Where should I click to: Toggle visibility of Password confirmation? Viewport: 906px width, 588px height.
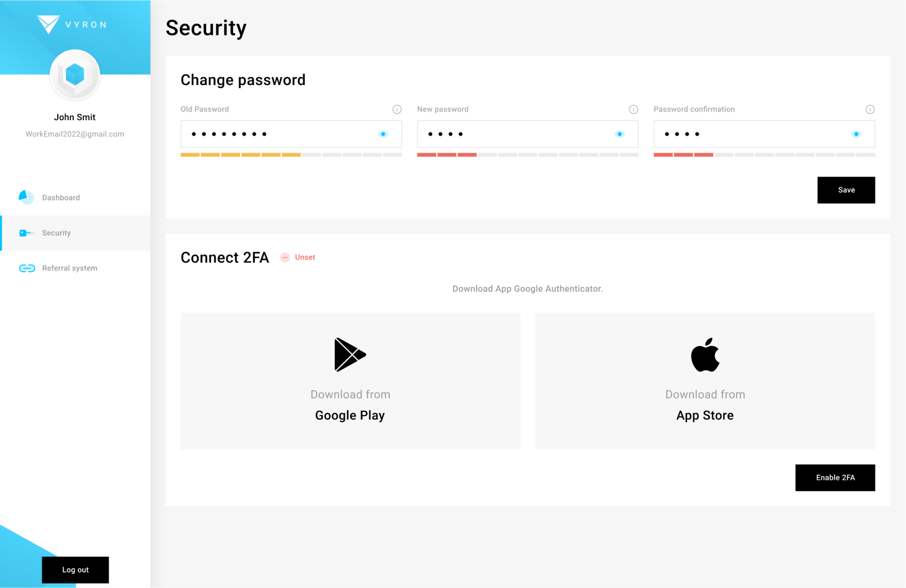[856, 134]
